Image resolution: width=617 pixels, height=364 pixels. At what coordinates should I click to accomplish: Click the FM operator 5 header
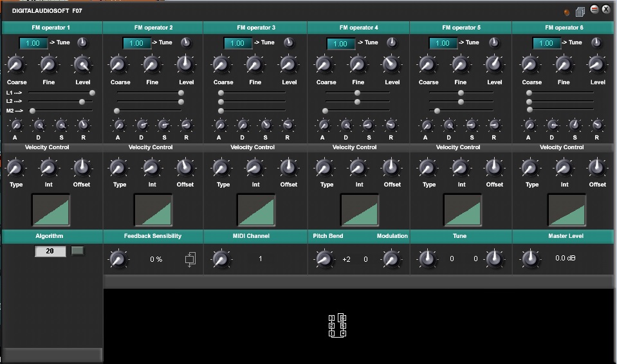461,28
